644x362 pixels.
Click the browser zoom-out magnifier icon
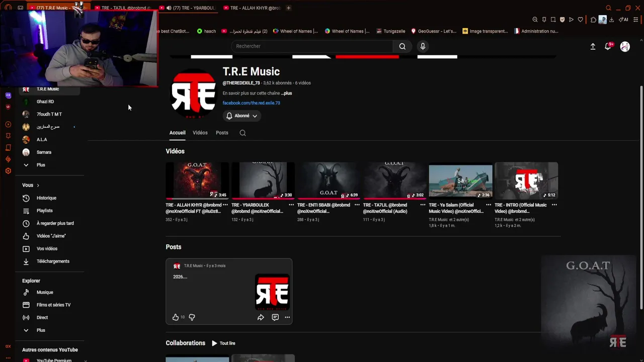tap(535, 20)
